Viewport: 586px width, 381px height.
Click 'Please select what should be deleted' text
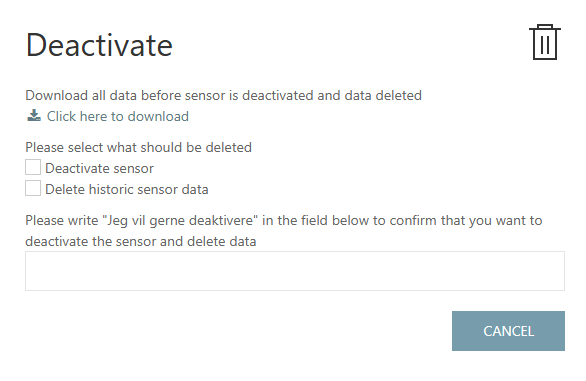point(138,147)
